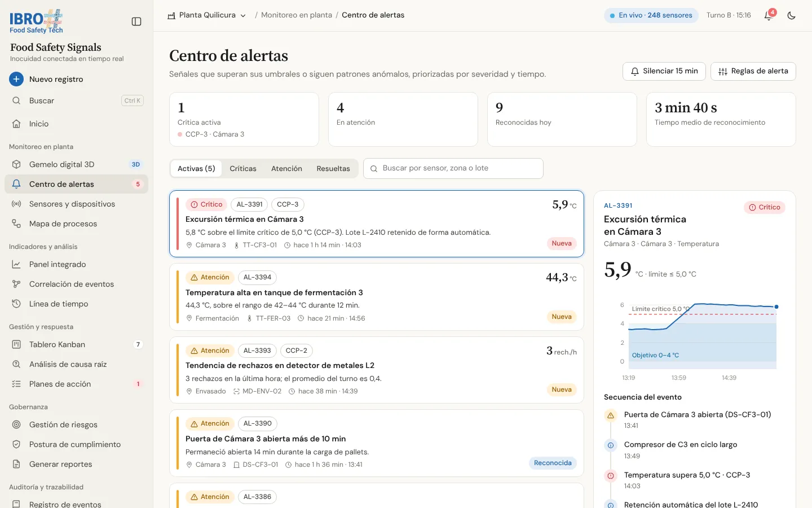812x508 pixels.
Task: Select the Activas (5) tab
Action: (196, 168)
